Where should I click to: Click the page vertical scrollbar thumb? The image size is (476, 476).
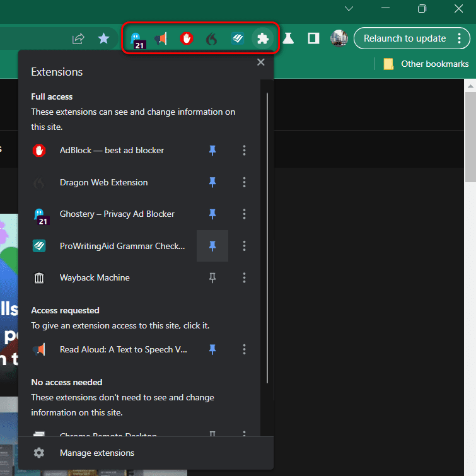pos(470,137)
